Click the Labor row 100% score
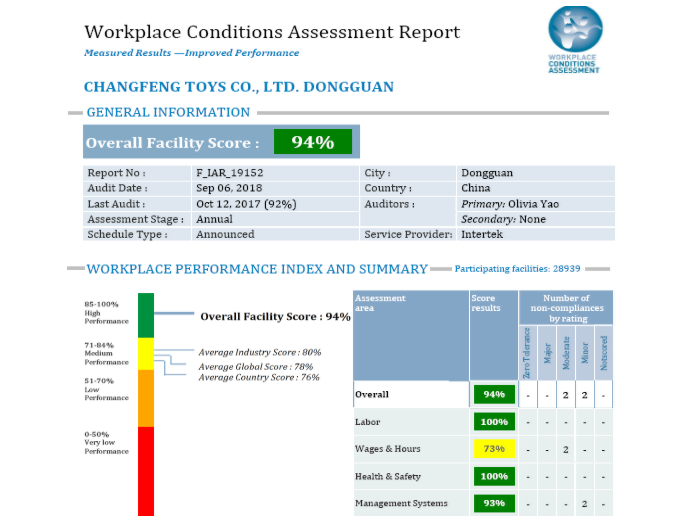 [x=493, y=422]
